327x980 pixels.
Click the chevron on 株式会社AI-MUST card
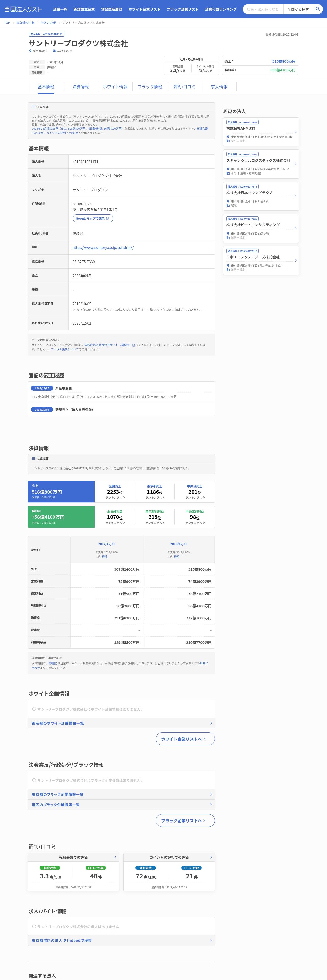pos(296,132)
